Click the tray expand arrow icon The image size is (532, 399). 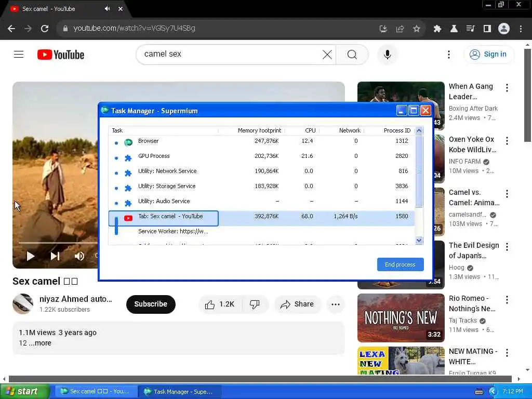pos(493,392)
